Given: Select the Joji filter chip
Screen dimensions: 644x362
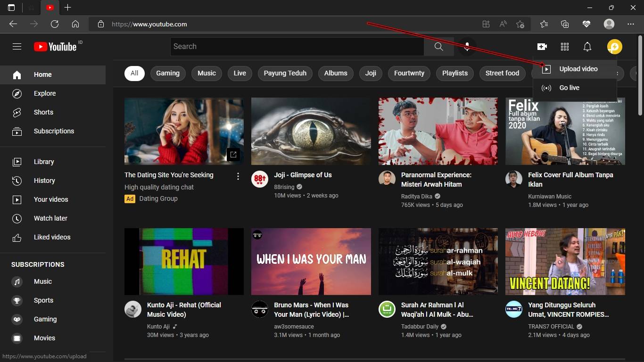Looking at the screenshot, I should coord(371,73).
